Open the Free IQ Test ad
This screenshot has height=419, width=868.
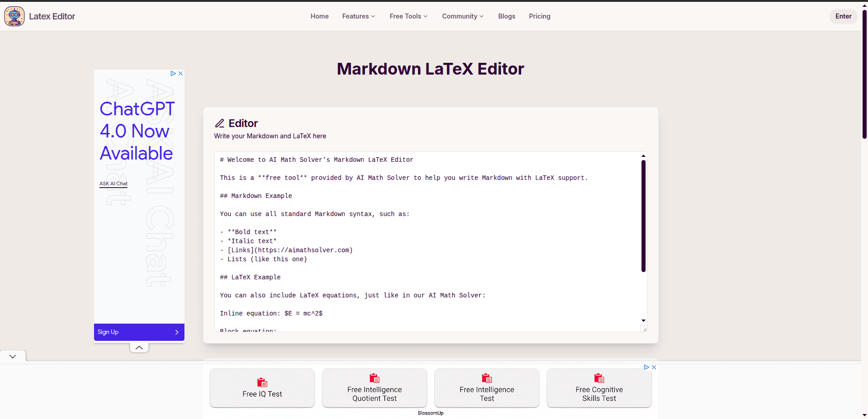tap(262, 388)
